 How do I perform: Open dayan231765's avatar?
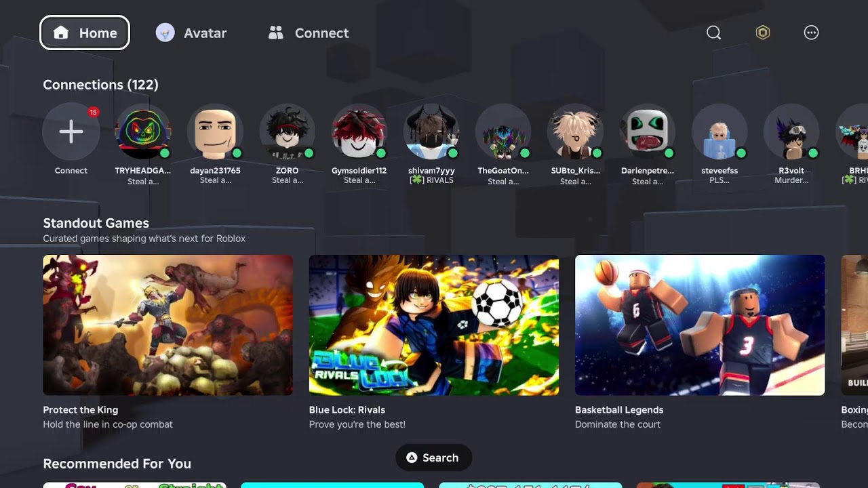215,131
